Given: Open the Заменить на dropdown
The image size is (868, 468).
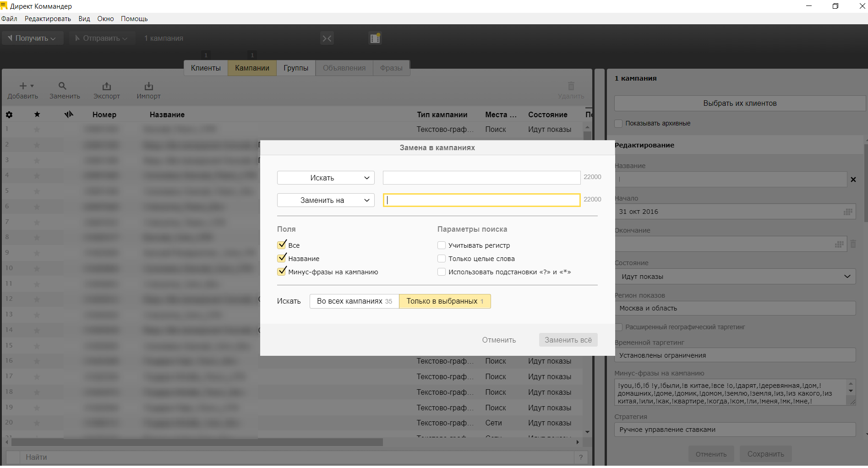Looking at the screenshot, I should pyautogui.click(x=326, y=200).
